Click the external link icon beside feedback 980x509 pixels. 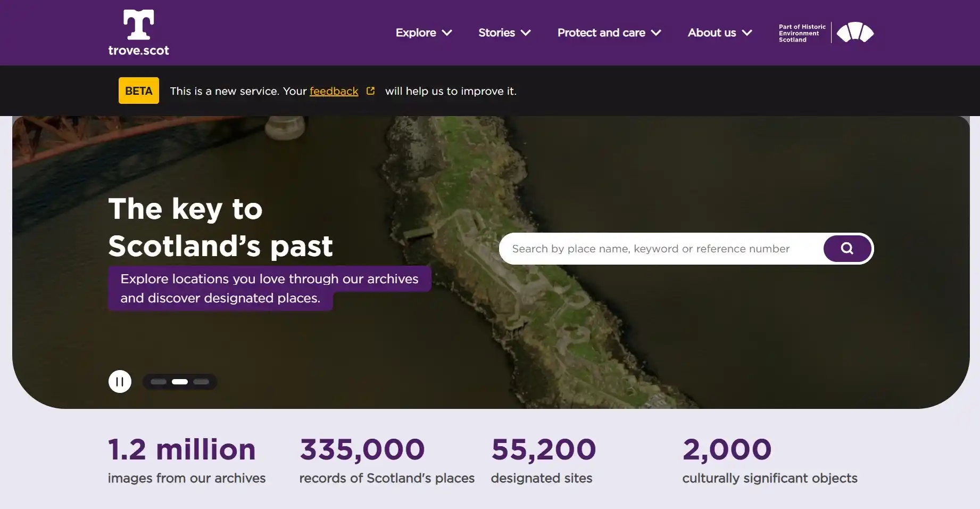coord(370,90)
